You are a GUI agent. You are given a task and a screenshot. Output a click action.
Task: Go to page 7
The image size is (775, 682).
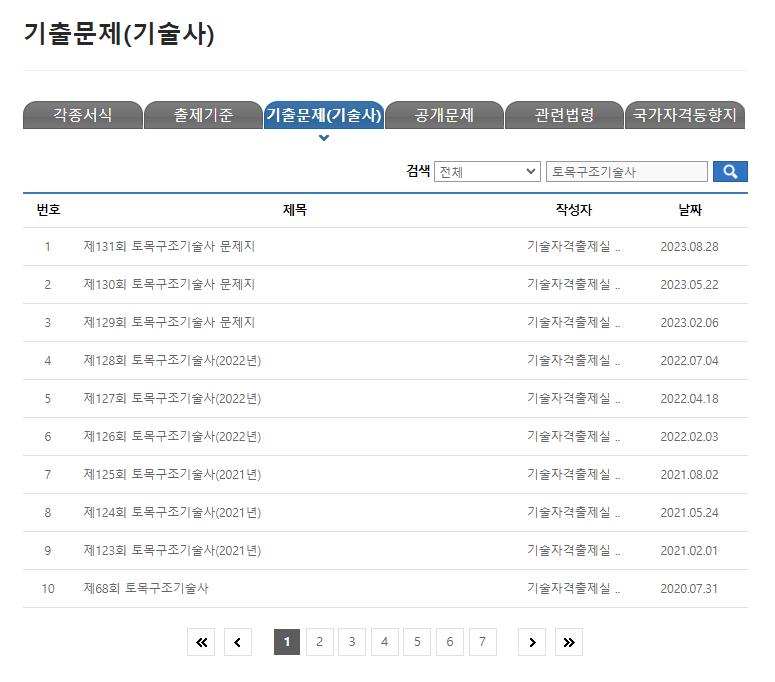(x=482, y=642)
